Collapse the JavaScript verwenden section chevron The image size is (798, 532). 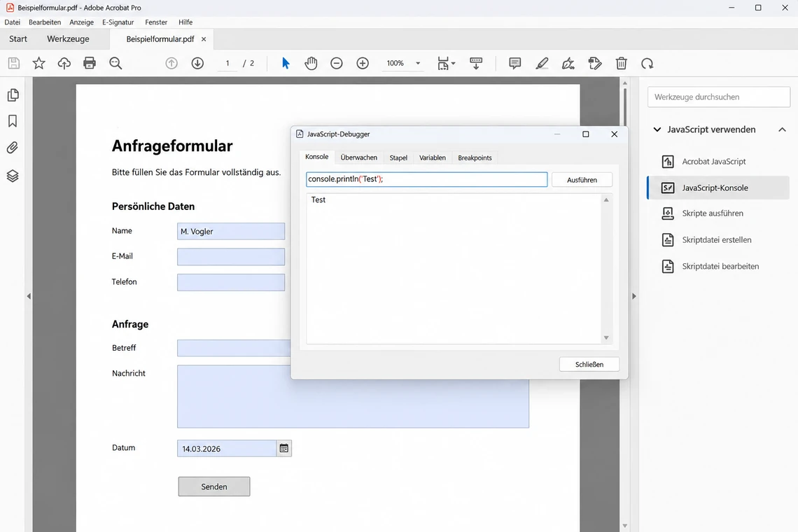coord(657,129)
